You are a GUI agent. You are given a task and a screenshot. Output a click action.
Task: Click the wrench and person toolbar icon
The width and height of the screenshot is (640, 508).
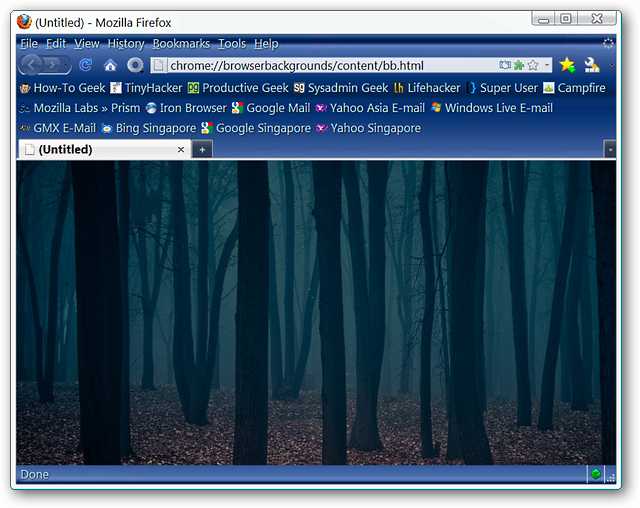591,65
